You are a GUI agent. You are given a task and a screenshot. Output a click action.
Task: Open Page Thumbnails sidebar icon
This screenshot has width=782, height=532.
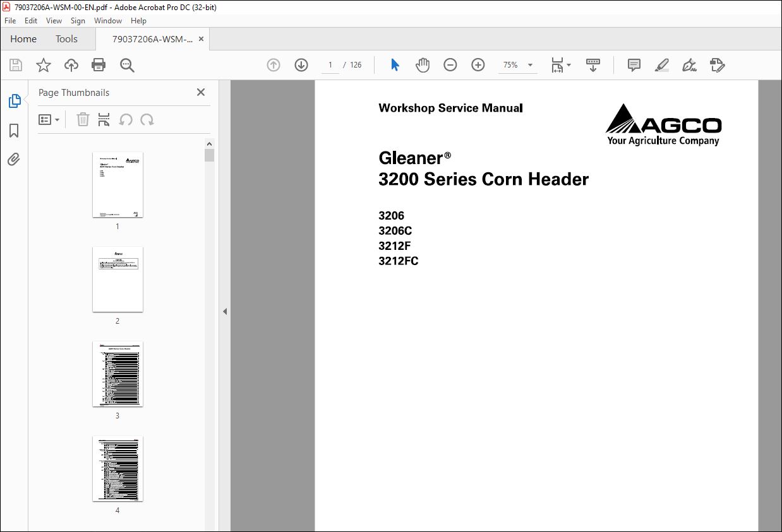(14, 101)
